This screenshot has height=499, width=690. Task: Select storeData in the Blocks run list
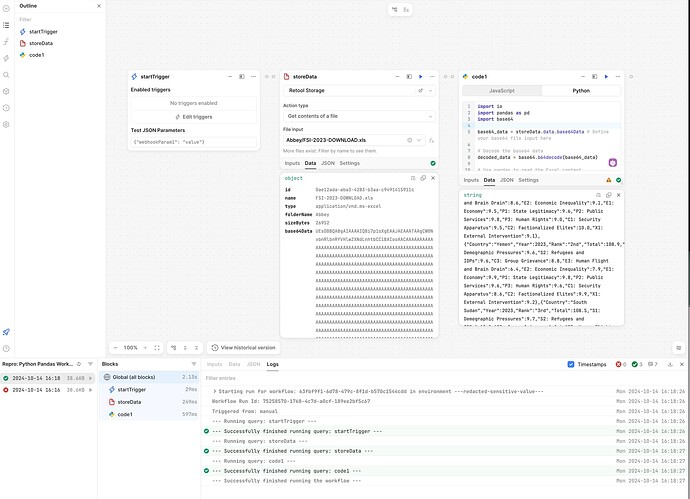point(150,402)
